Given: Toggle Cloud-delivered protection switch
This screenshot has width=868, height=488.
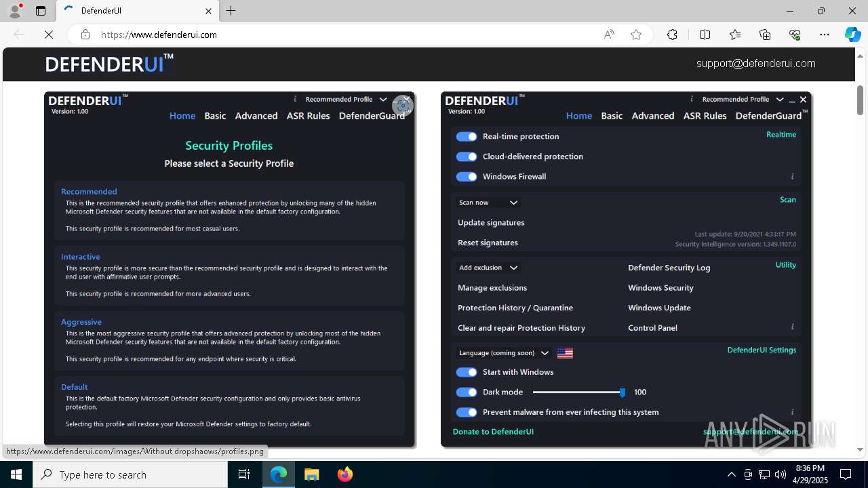Looking at the screenshot, I should click(467, 157).
